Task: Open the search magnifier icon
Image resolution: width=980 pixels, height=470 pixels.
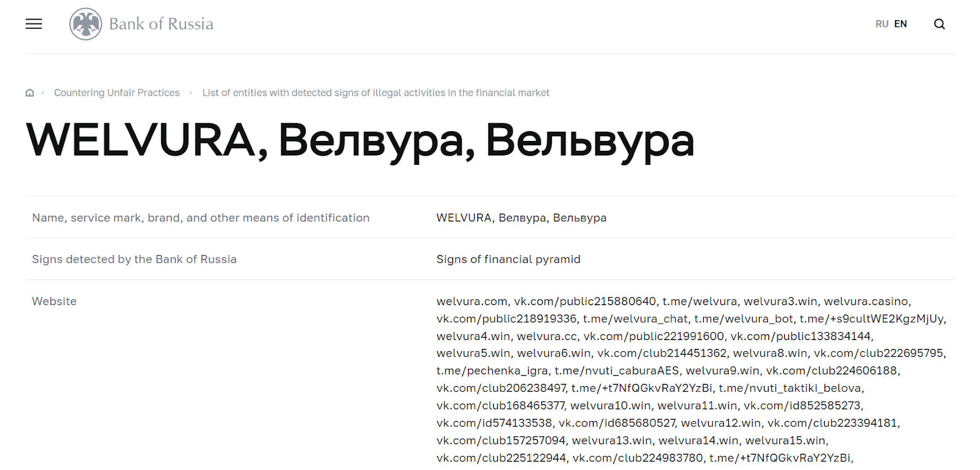Action: [939, 24]
